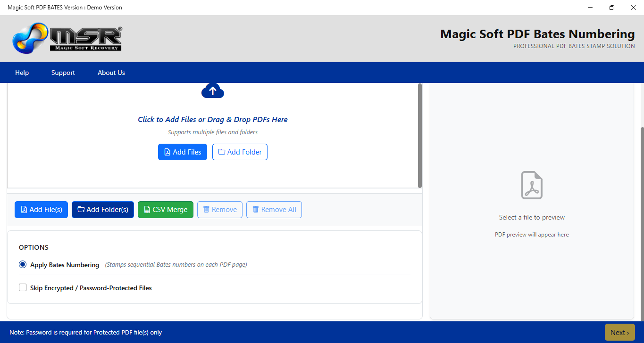Click the file icon on Add File(s) button

coord(24,210)
